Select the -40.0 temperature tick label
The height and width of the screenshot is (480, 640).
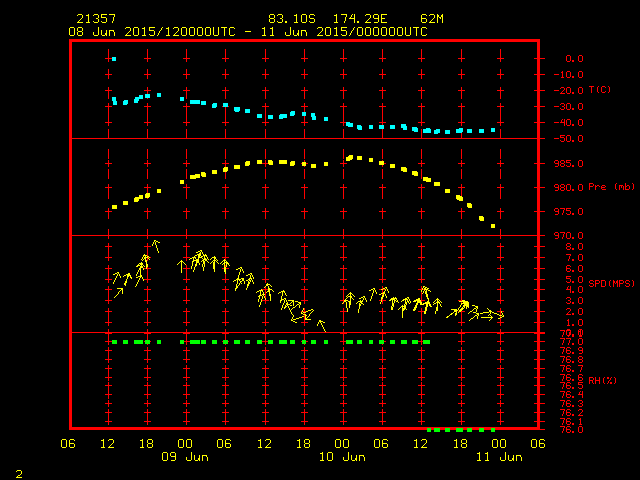pyautogui.click(x=569, y=123)
